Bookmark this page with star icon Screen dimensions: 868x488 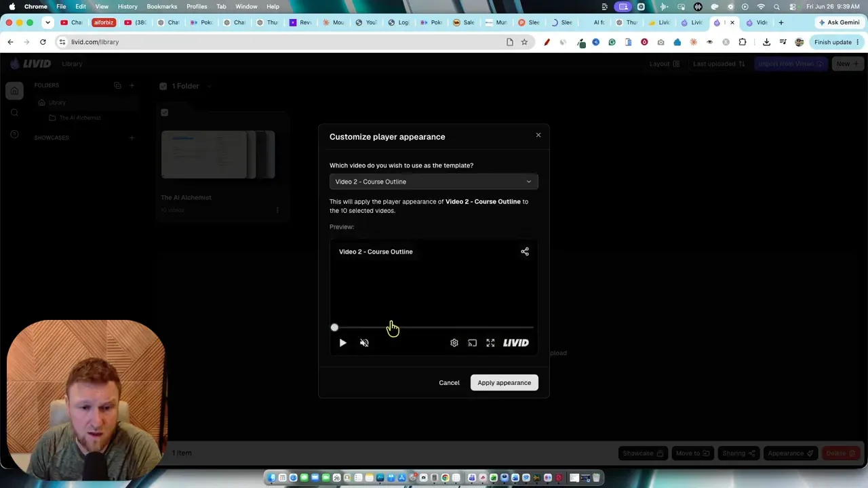tap(524, 42)
